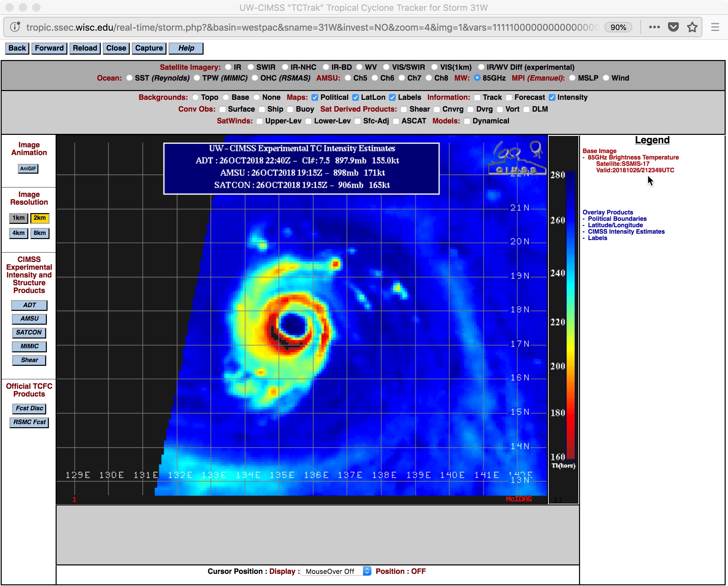Viewport: 728px width, 586px height.
Task: Open the SATCON product
Action: pos(29,333)
